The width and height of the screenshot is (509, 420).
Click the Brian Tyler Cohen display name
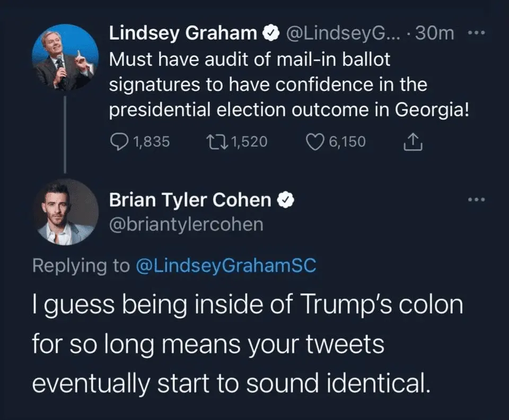click(190, 200)
